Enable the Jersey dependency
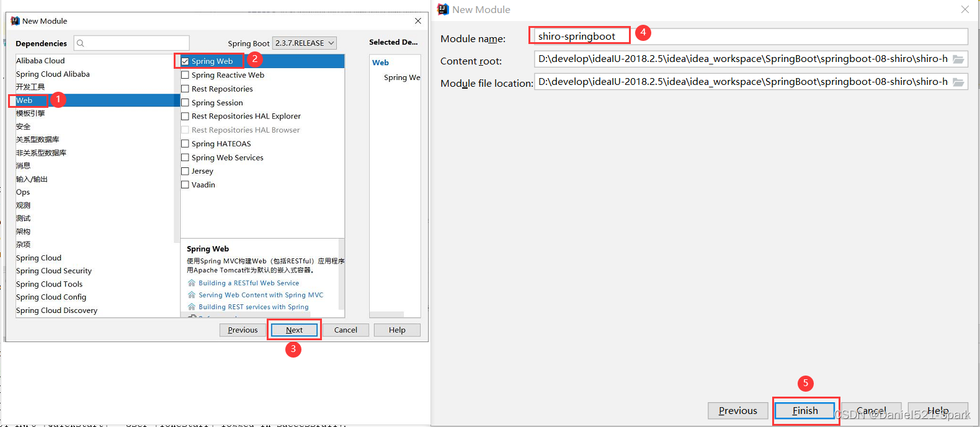Screen dimensions: 980x427 [185, 171]
